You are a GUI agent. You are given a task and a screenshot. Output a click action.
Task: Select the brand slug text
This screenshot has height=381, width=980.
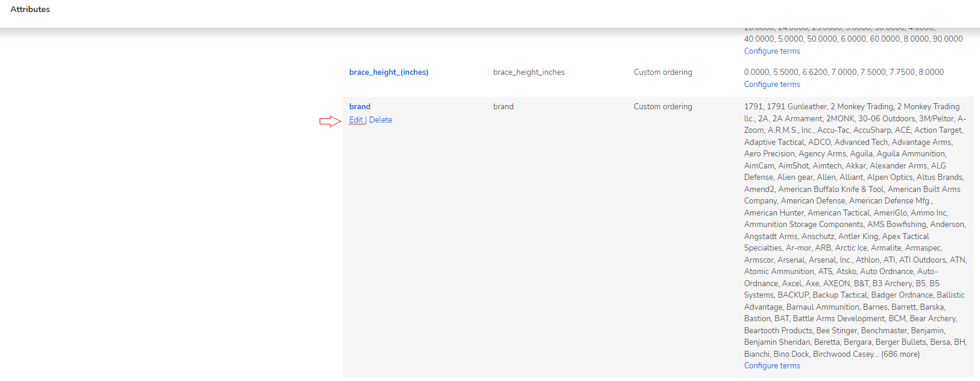(x=504, y=107)
